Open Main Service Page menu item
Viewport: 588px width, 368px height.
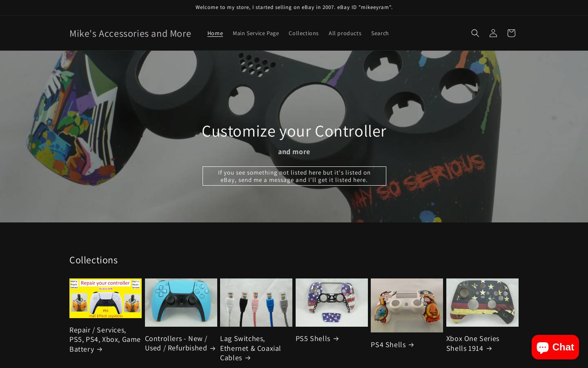(256, 33)
